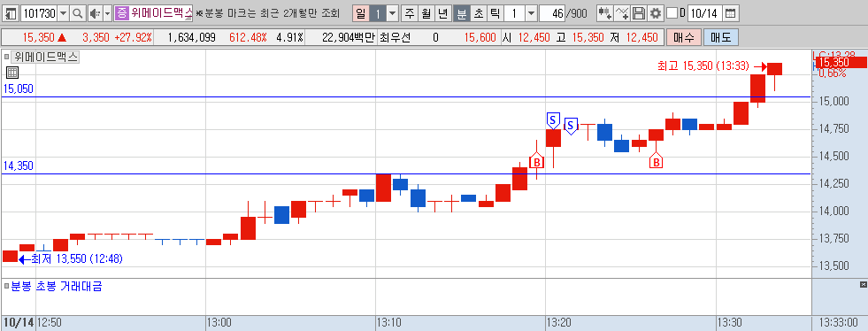Open chart settings gear icon
Viewport: 868px width, 331px height.
click(656, 13)
